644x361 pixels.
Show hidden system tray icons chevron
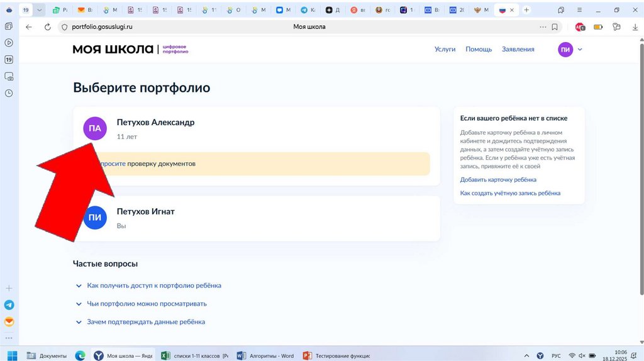[x=526, y=356]
